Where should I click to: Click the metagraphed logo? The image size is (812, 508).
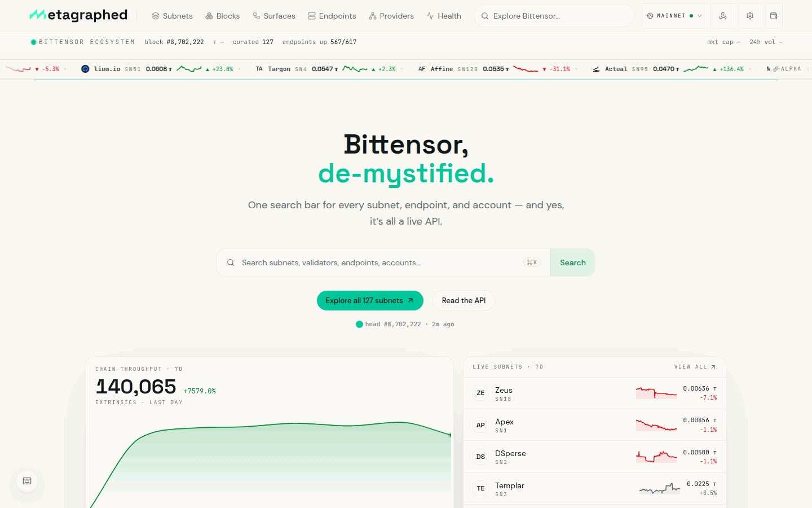[78, 15]
